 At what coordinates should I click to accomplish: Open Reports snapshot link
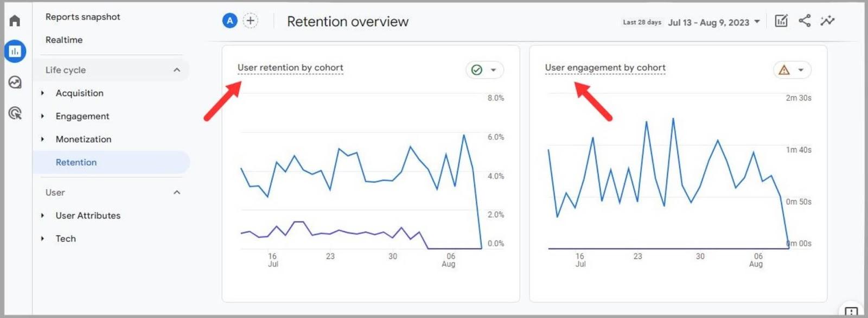[x=82, y=17]
